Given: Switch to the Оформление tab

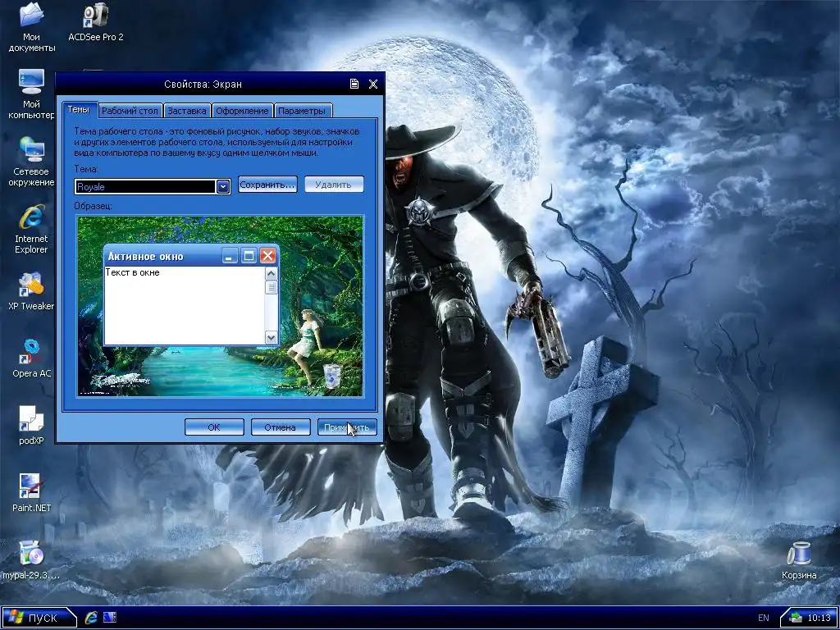Looking at the screenshot, I should point(242,111).
